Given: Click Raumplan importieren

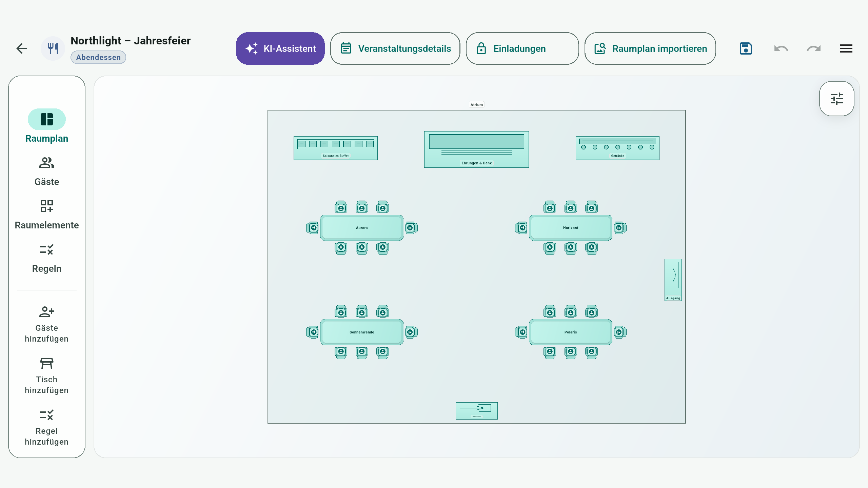Looking at the screenshot, I should point(650,48).
